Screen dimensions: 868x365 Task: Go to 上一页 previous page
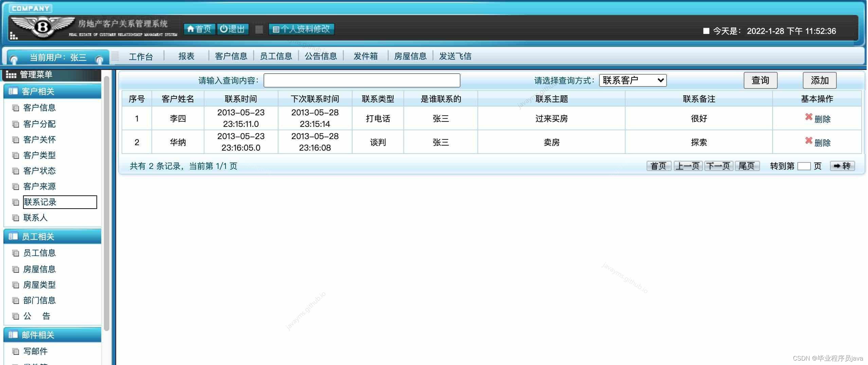tap(688, 166)
